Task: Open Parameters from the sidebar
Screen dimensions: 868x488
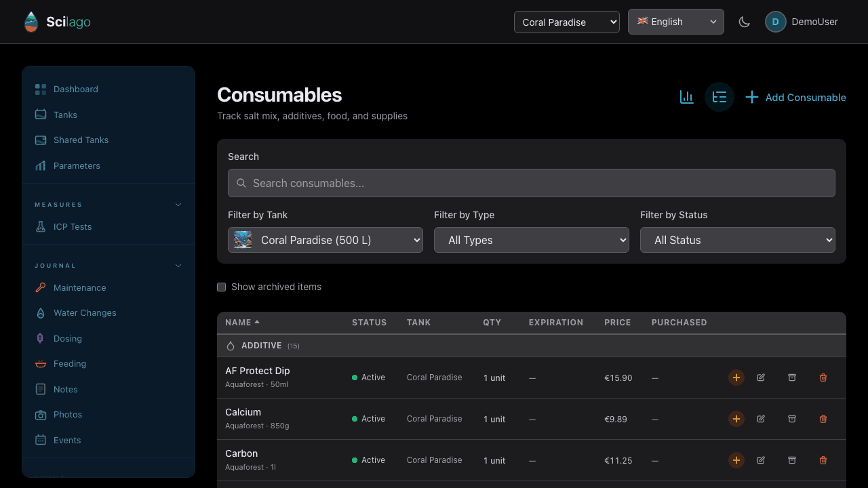Action: (77, 165)
